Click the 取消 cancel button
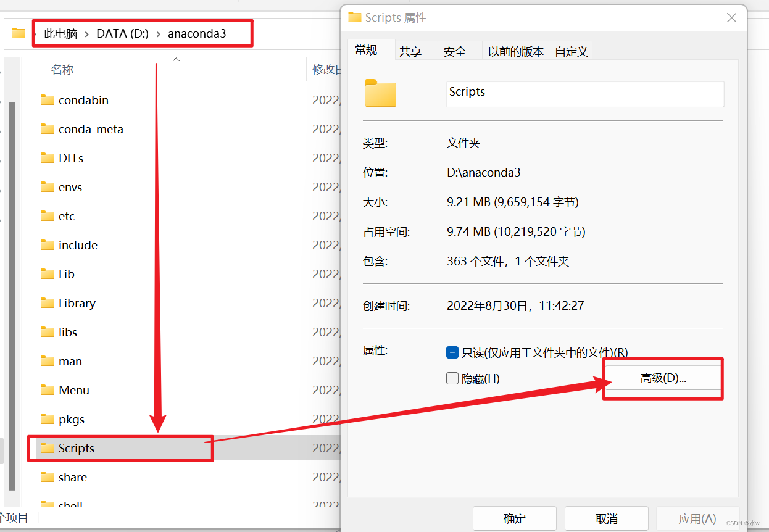 [x=606, y=518]
